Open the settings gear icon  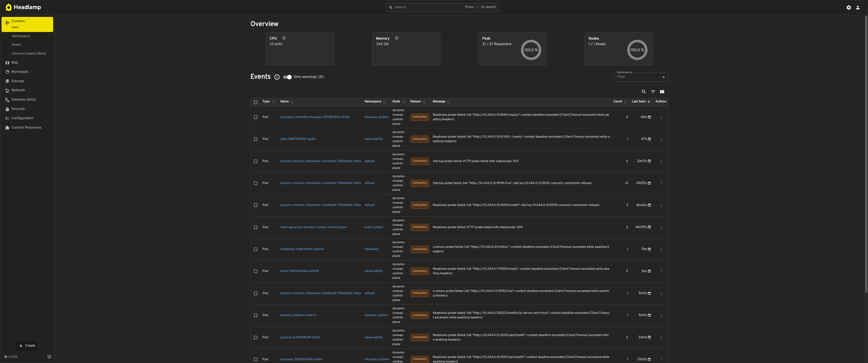pyautogui.click(x=849, y=7)
